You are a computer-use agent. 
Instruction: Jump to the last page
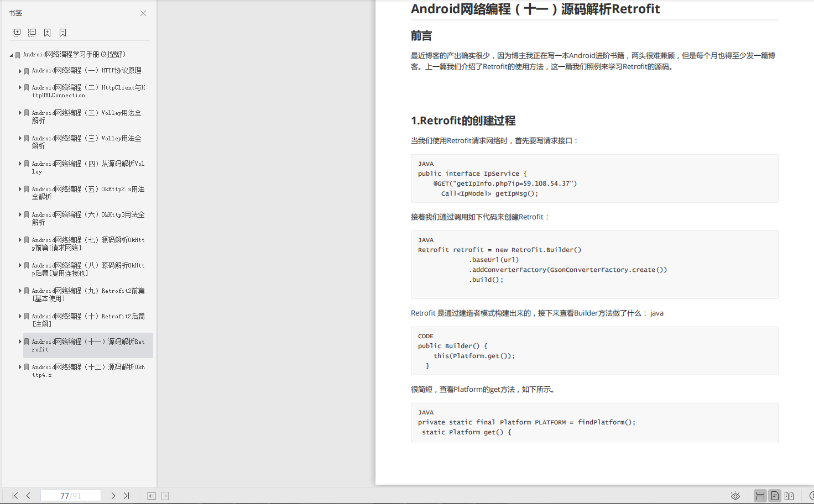click(127, 496)
